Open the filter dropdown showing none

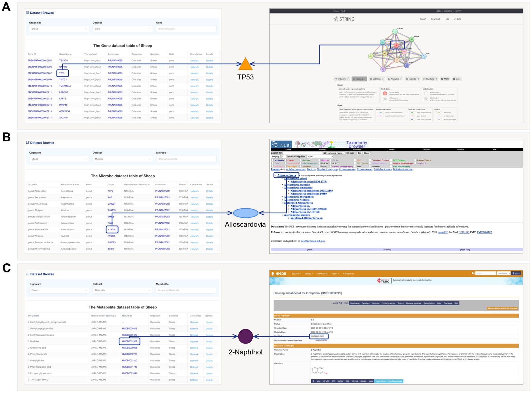click(320, 156)
